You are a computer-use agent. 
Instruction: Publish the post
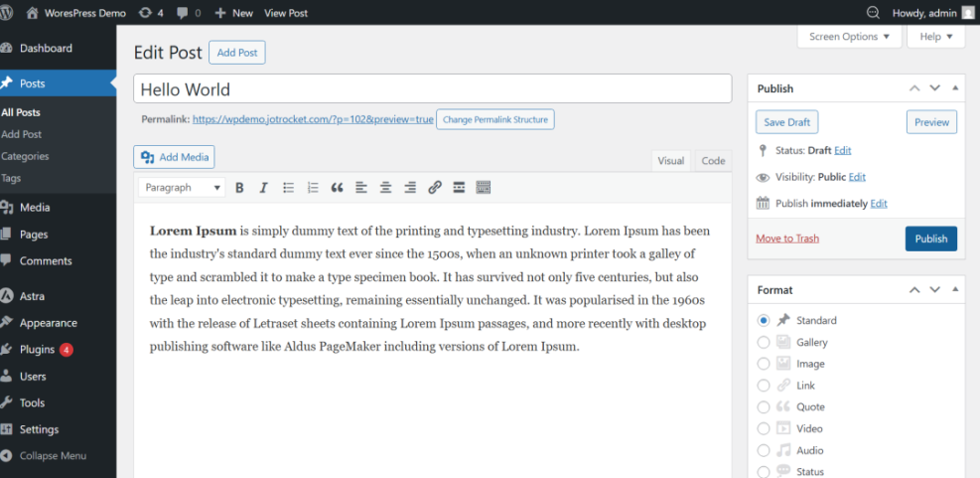coord(930,239)
